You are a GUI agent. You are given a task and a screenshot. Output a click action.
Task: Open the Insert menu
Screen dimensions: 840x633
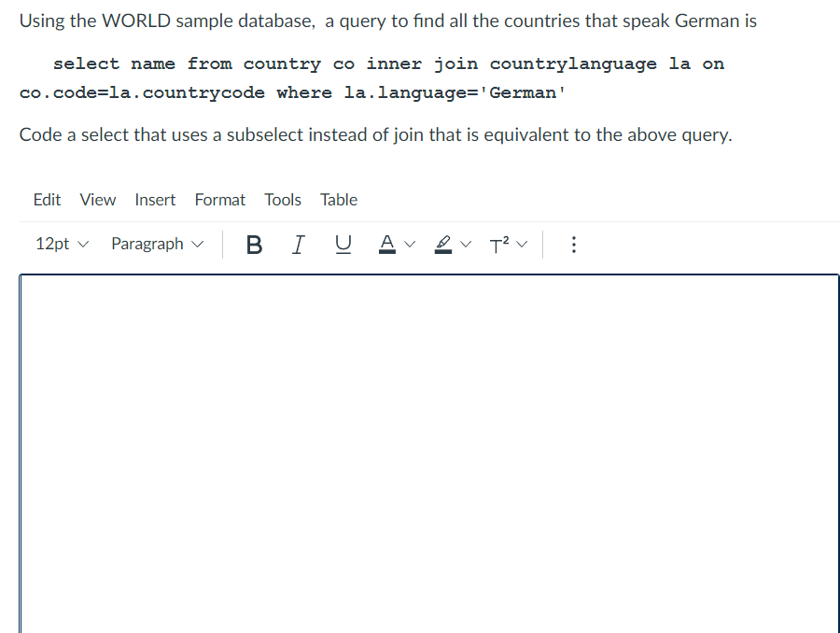(x=155, y=200)
